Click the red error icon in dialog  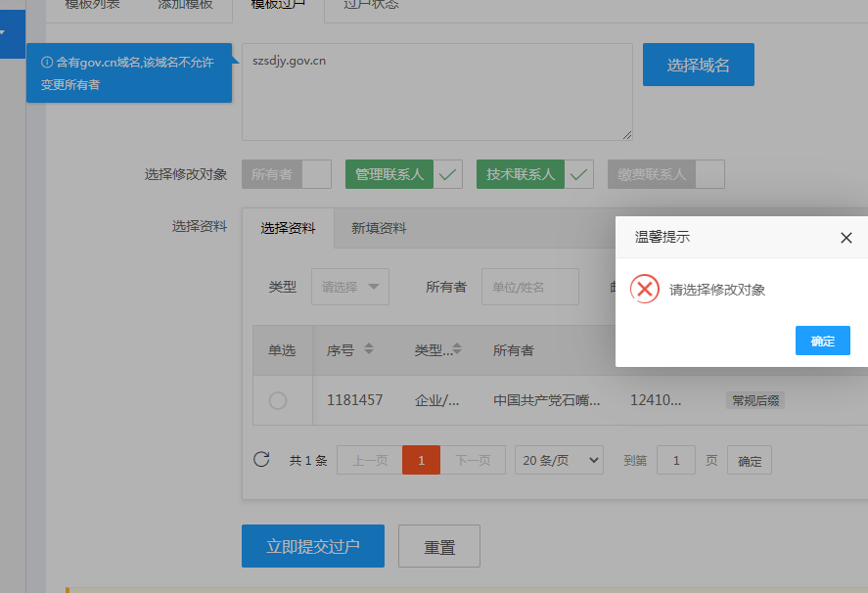coord(644,289)
